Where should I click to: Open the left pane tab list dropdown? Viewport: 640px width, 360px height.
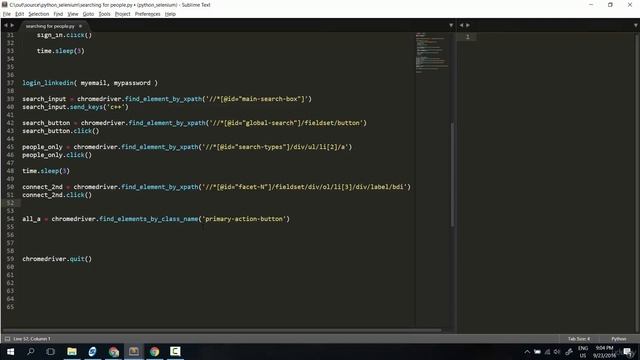[x=451, y=25]
